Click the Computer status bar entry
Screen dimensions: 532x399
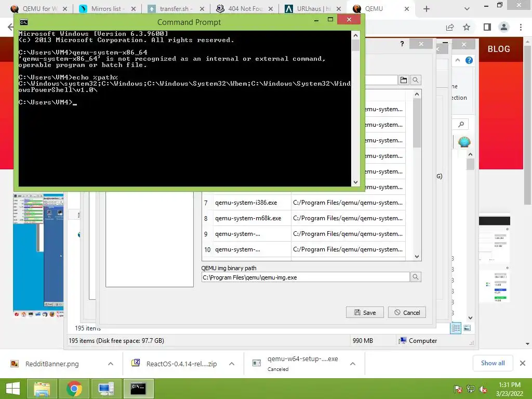pos(418,341)
